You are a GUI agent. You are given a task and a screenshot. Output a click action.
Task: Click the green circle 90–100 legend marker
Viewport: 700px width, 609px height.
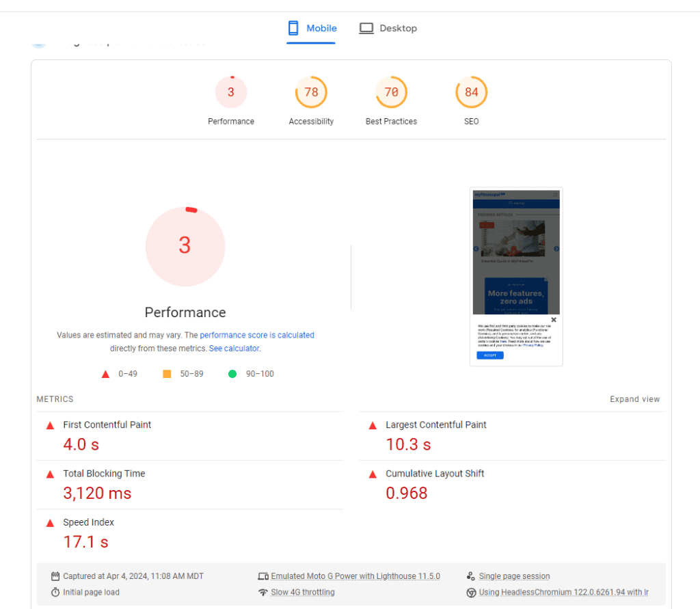click(x=232, y=374)
